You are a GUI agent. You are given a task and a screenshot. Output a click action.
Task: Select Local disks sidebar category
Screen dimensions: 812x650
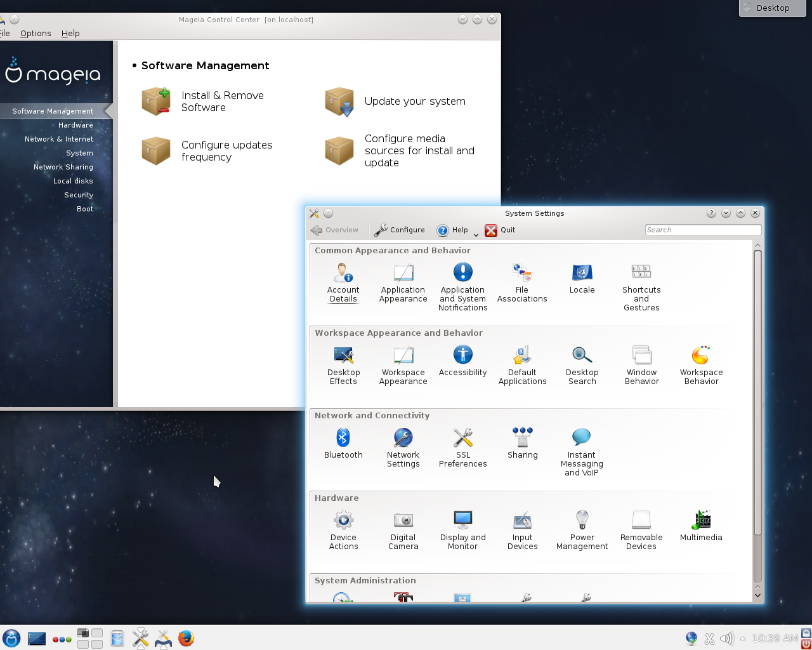[73, 181]
